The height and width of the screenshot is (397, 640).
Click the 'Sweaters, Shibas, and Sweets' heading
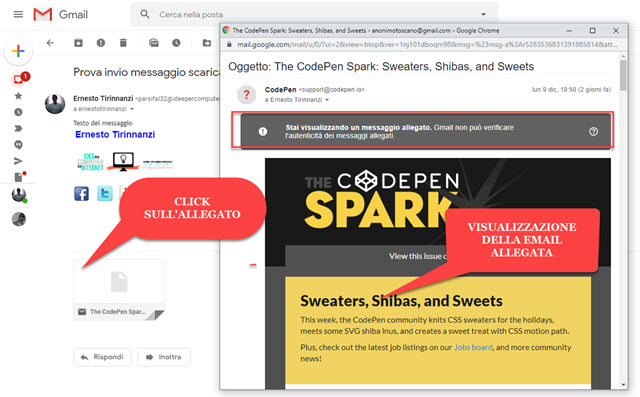pyautogui.click(x=401, y=301)
